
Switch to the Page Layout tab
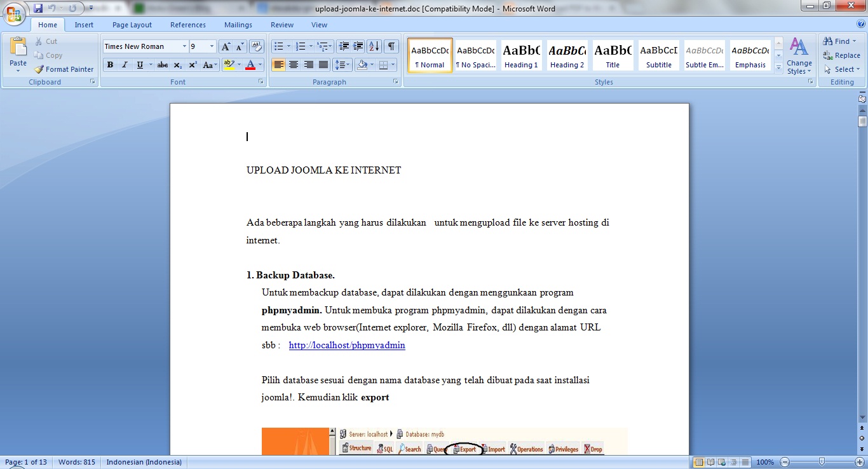132,25
